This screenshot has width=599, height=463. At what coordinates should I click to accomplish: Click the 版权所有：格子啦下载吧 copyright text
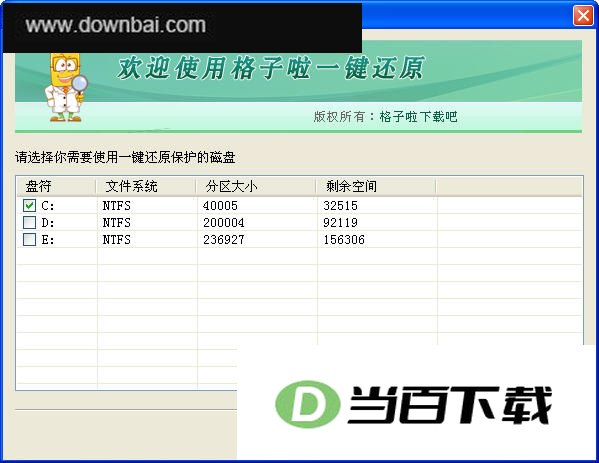click(385, 117)
